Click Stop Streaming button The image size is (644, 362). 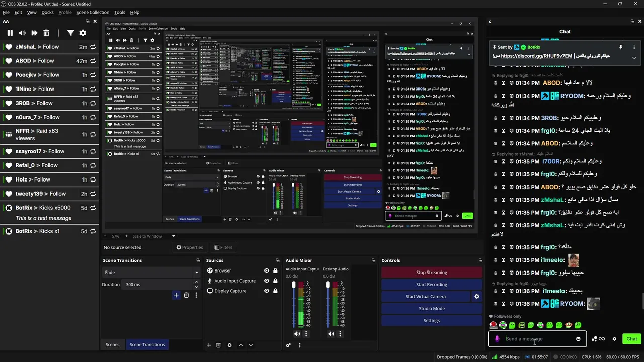click(432, 273)
